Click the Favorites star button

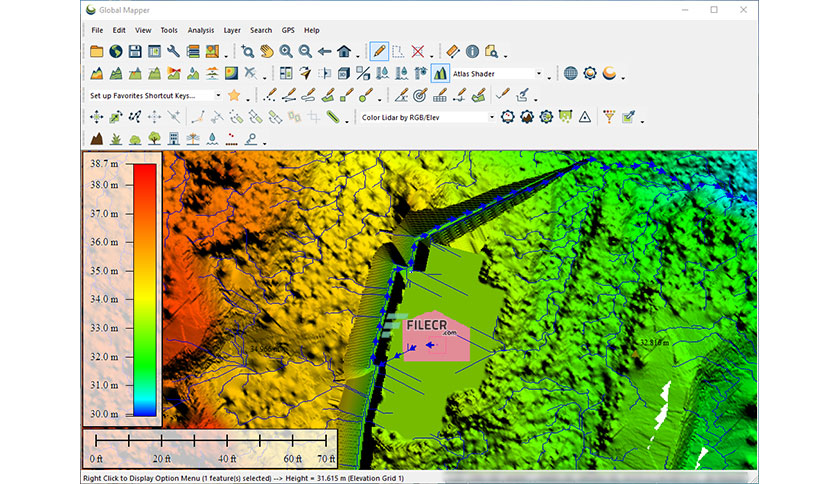tap(234, 95)
